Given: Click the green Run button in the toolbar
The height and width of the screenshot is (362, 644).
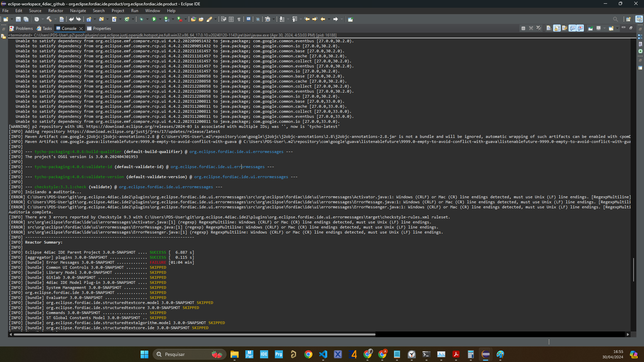Looking at the screenshot, I should coord(154,19).
